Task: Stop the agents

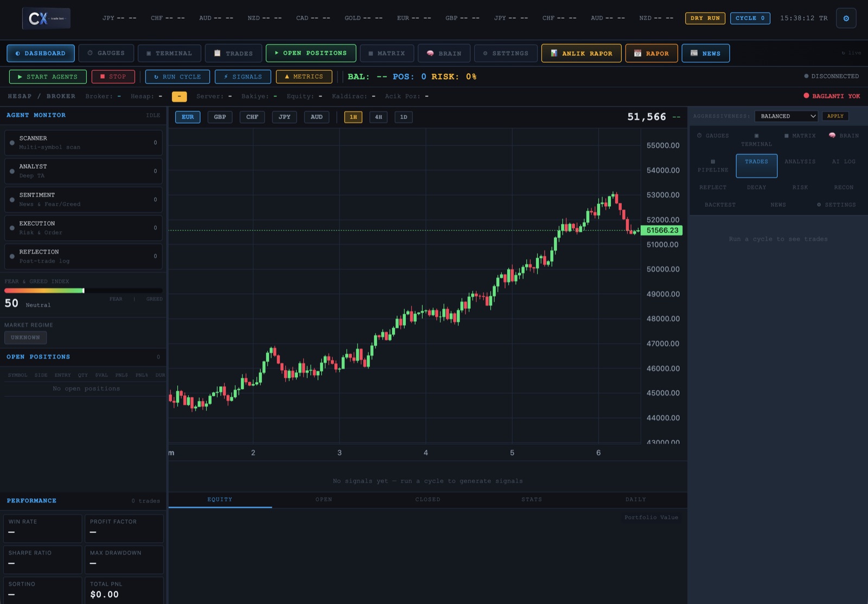Action: pos(113,77)
